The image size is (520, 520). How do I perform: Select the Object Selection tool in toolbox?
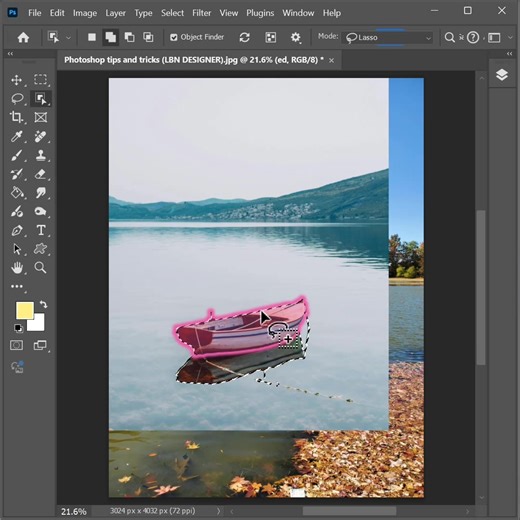coord(41,99)
